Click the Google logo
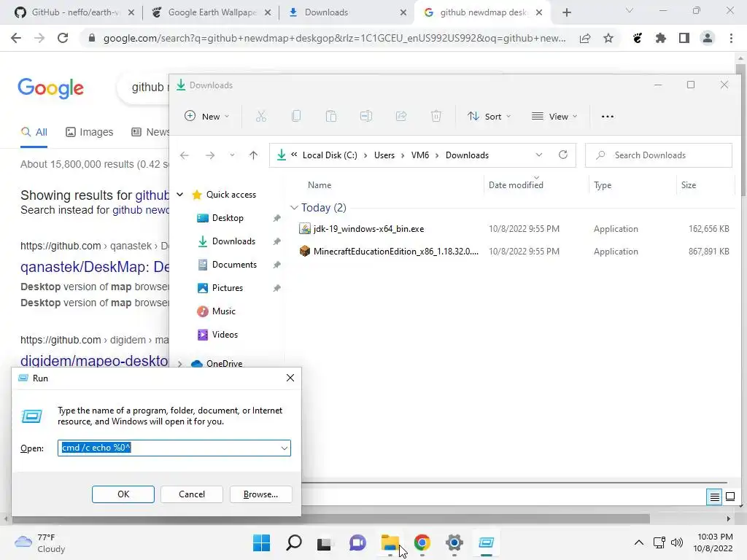747x560 pixels. coord(50,88)
